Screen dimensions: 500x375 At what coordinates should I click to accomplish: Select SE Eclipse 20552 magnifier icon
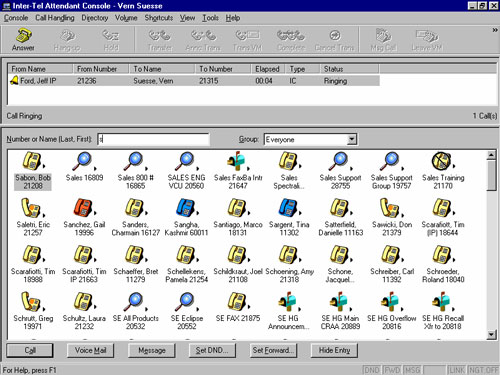click(185, 301)
